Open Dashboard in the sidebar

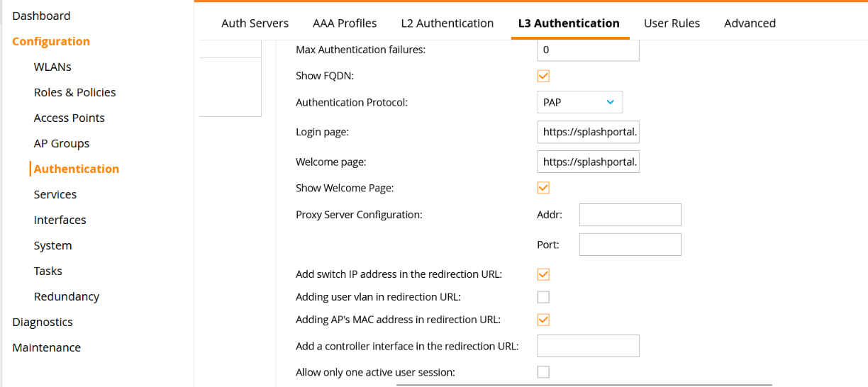(41, 16)
